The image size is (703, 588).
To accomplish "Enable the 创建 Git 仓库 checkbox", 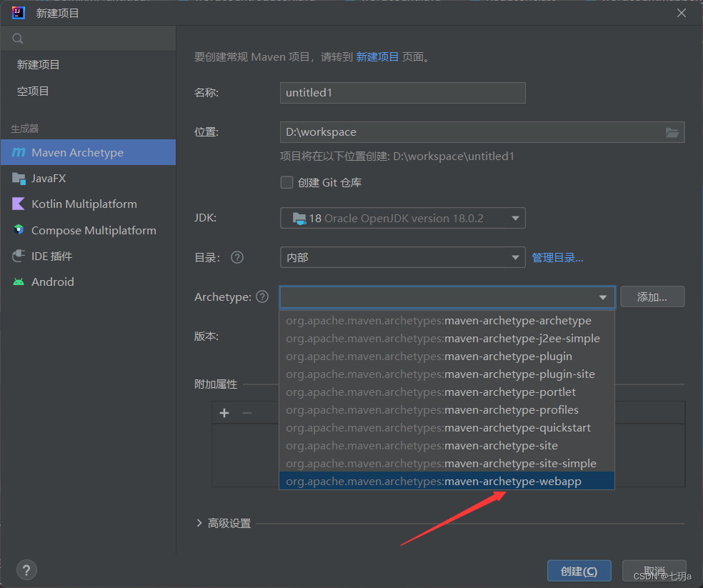I will (286, 183).
